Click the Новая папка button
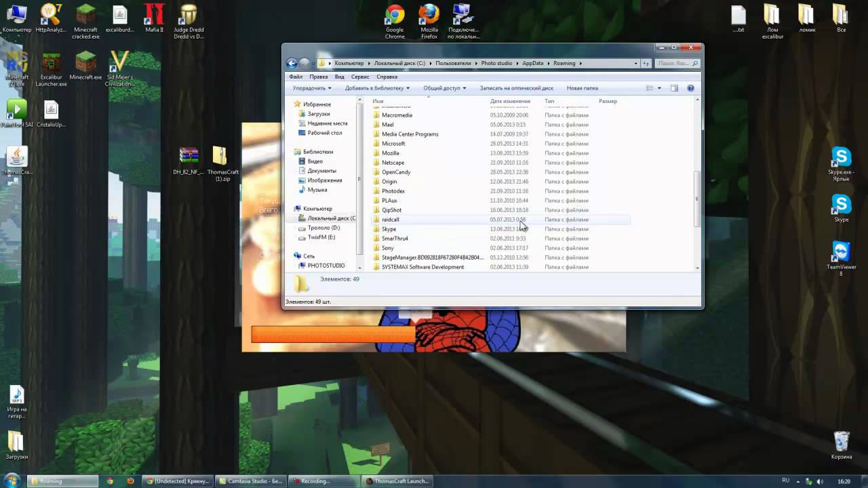This screenshot has width=868, height=488. [582, 88]
